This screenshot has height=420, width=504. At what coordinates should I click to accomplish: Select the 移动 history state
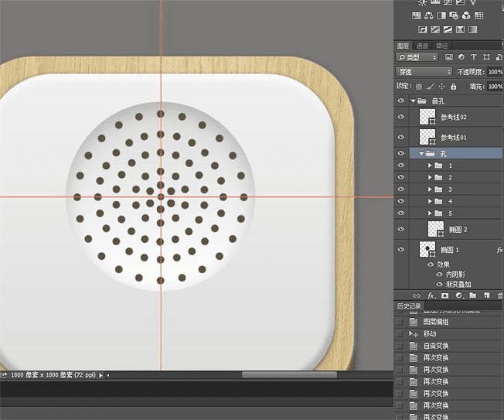pos(430,333)
